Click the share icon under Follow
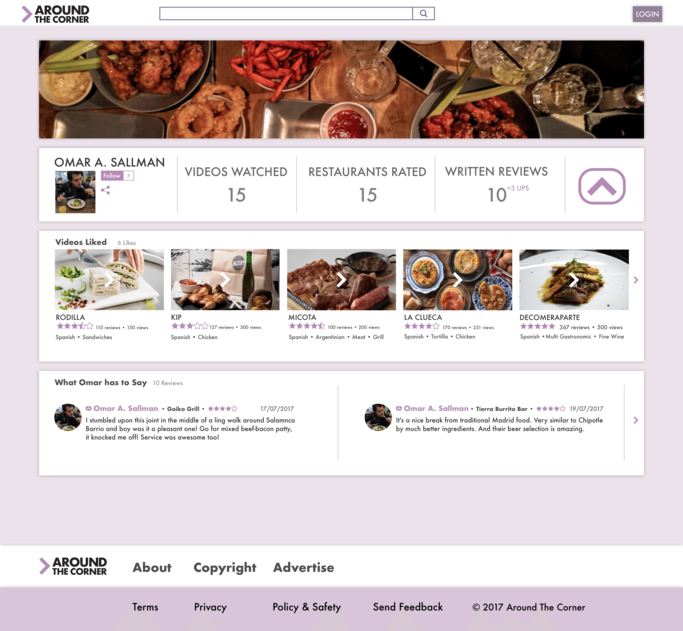The width and height of the screenshot is (683, 631). click(x=105, y=190)
